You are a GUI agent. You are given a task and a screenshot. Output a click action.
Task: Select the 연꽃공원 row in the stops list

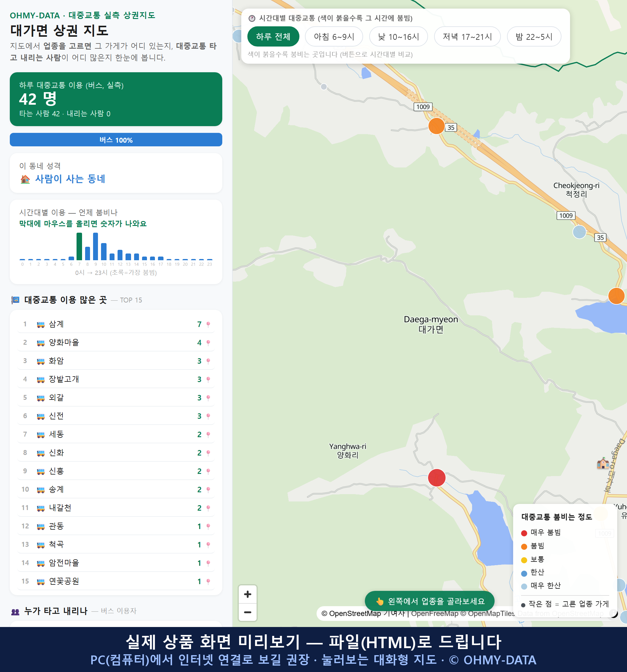click(x=116, y=581)
